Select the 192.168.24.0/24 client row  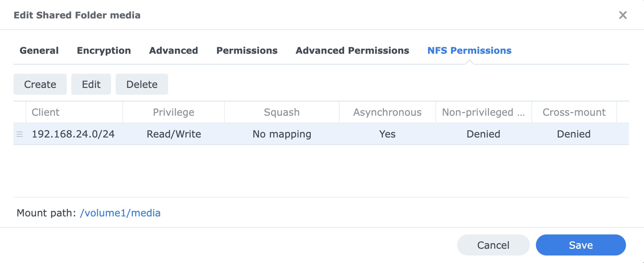[x=73, y=134]
